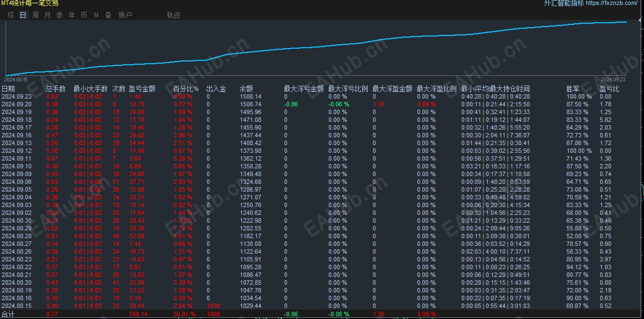Click the balance value 1349.48
644x319 pixels.
coord(250,174)
